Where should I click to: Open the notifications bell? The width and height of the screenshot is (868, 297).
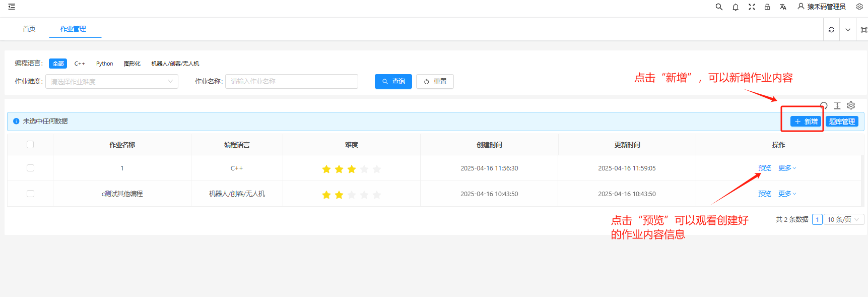(x=736, y=7)
